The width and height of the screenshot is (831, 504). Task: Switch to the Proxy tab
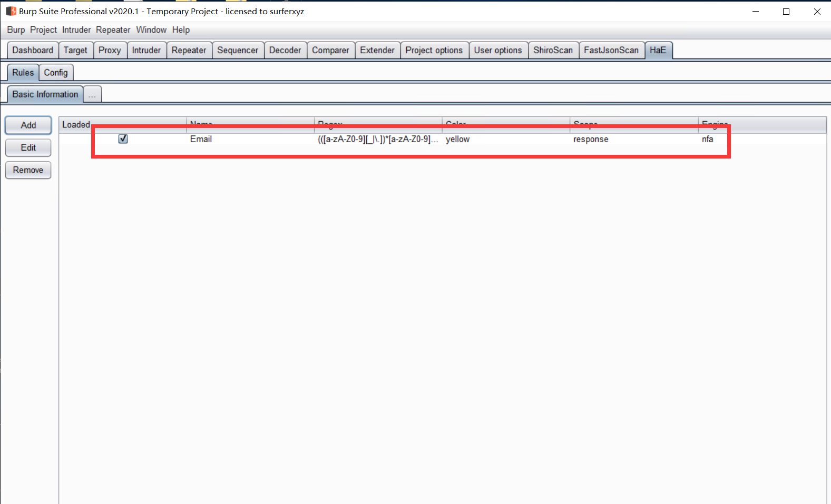click(x=110, y=50)
